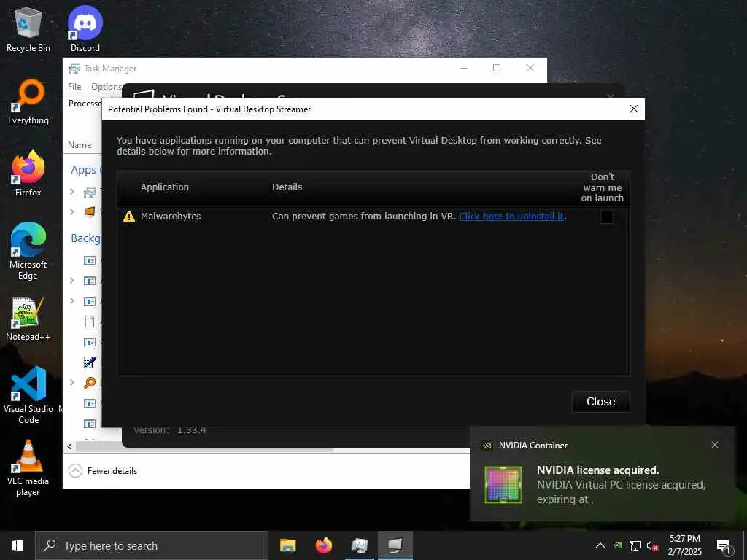Click the Task Manager title icon
Image resolution: width=747 pixels, height=560 pixels.
pyautogui.click(x=74, y=69)
